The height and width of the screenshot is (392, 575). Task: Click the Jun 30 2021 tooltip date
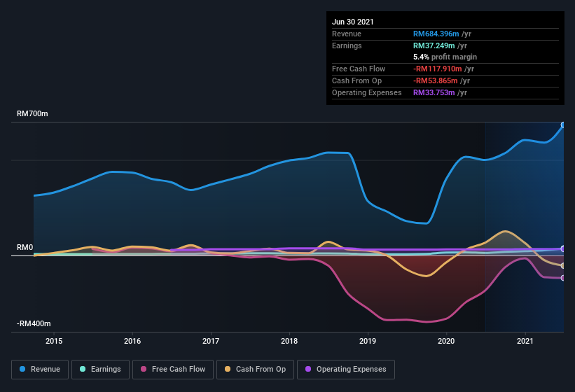point(353,22)
